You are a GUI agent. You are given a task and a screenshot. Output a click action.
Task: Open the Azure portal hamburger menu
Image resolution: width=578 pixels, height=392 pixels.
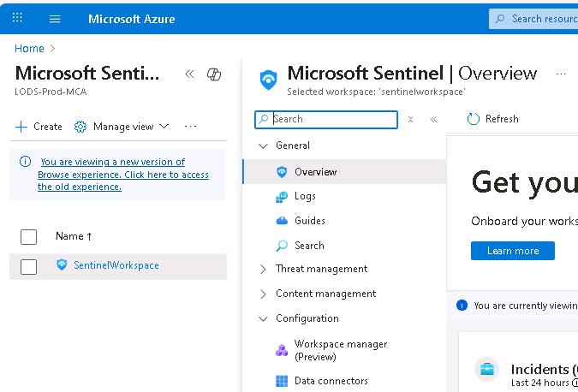click(56, 19)
